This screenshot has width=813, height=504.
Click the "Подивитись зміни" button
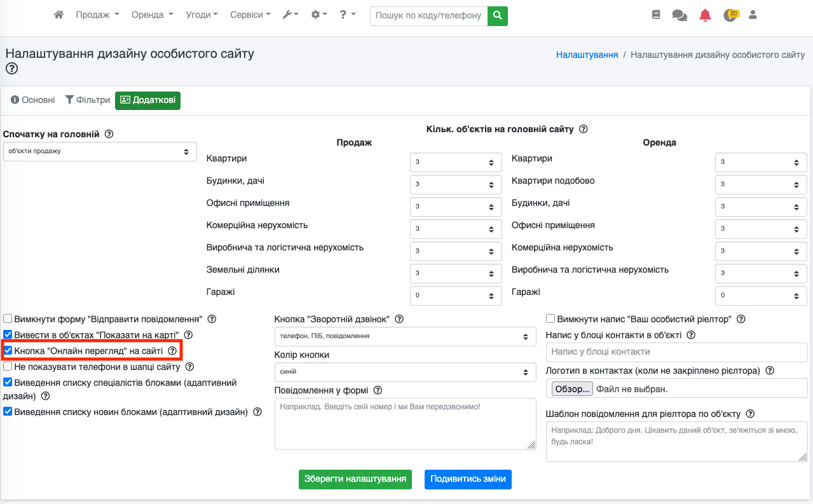tap(468, 479)
